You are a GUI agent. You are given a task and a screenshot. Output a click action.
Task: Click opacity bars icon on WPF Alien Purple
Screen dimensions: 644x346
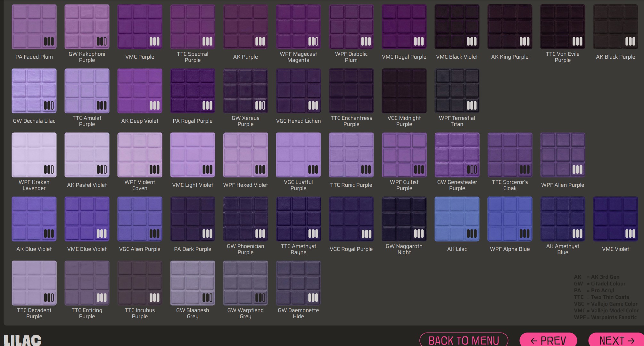pyautogui.click(x=577, y=169)
